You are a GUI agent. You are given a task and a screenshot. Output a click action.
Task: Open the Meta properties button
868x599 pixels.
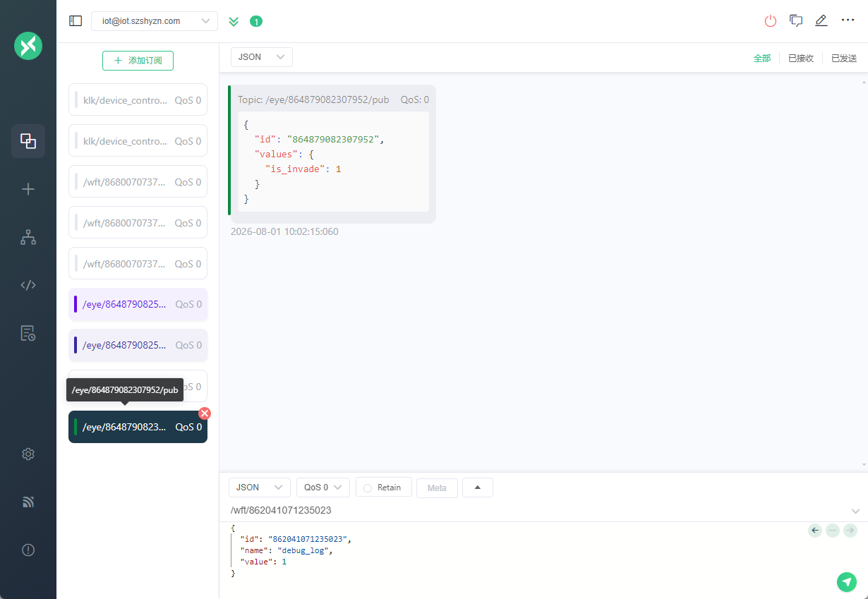coord(437,488)
